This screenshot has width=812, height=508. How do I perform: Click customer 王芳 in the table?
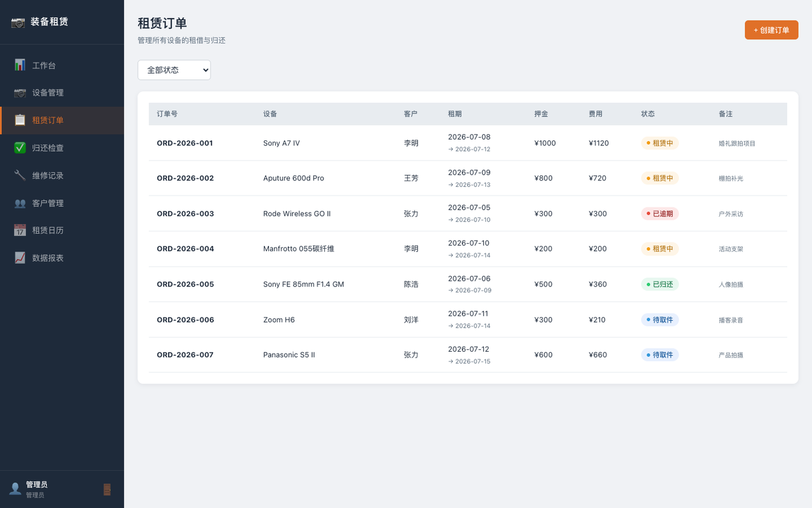pyautogui.click(x=411, y=178)
